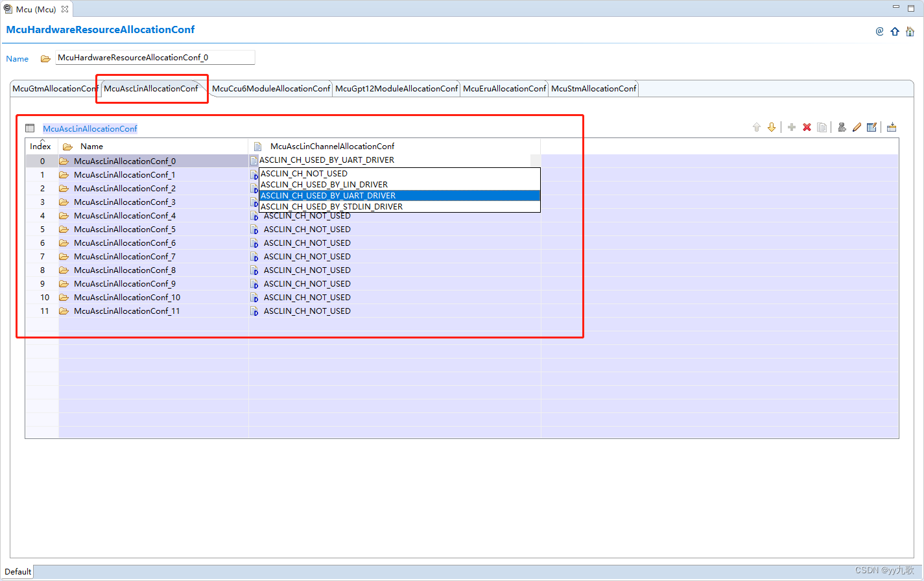924x581 pixels.
Task: Click the Name column header
Action: coord(154,147)
